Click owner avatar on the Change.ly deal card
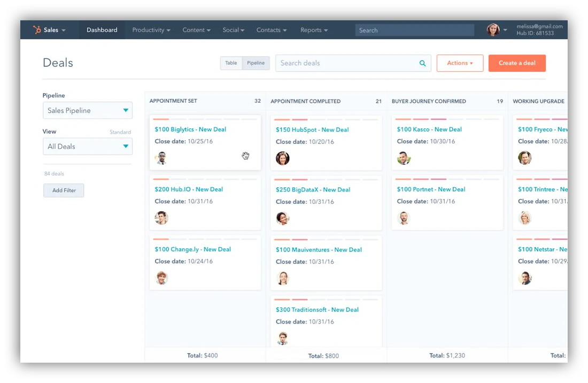588x383 pixels. pos(161,278)
